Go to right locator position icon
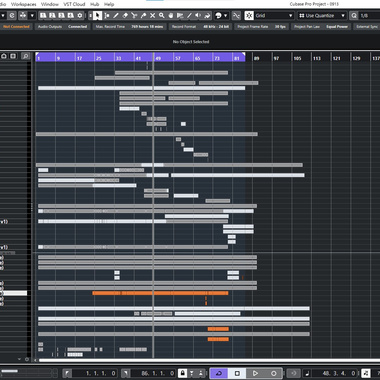 tap(125, 373)
